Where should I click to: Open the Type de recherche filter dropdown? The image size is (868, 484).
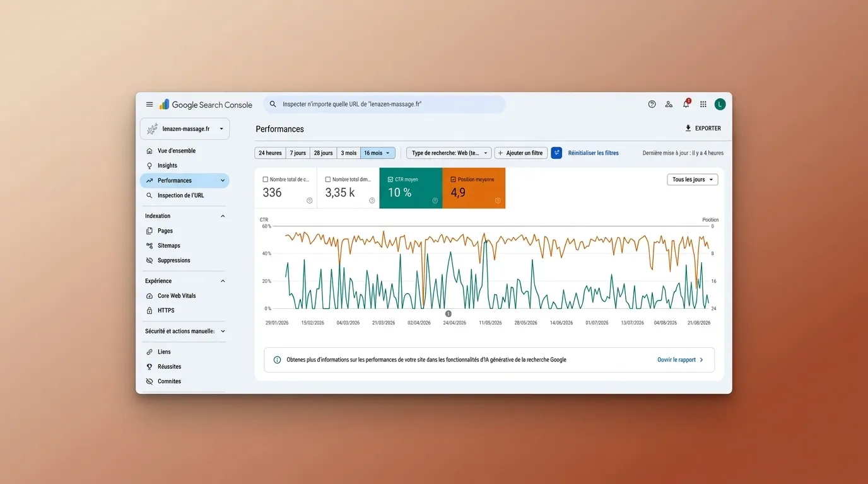pos(449,153)
